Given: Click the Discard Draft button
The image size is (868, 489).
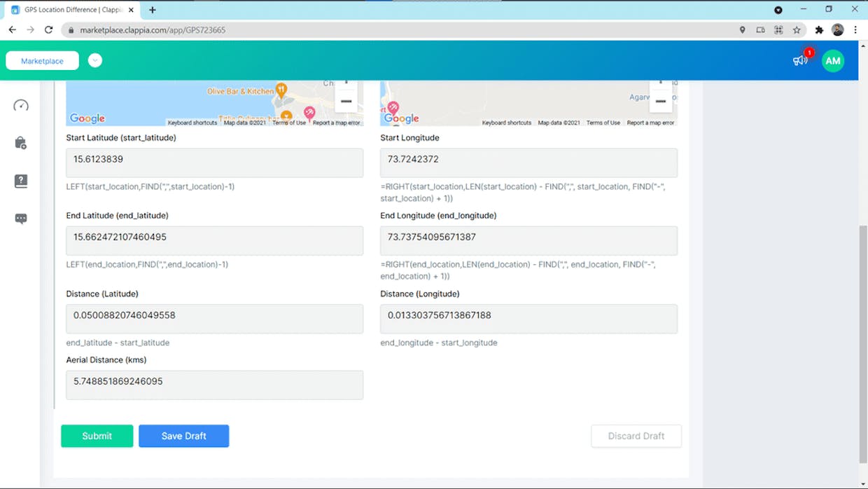Looking at the screenshot, I should point(636,436).
